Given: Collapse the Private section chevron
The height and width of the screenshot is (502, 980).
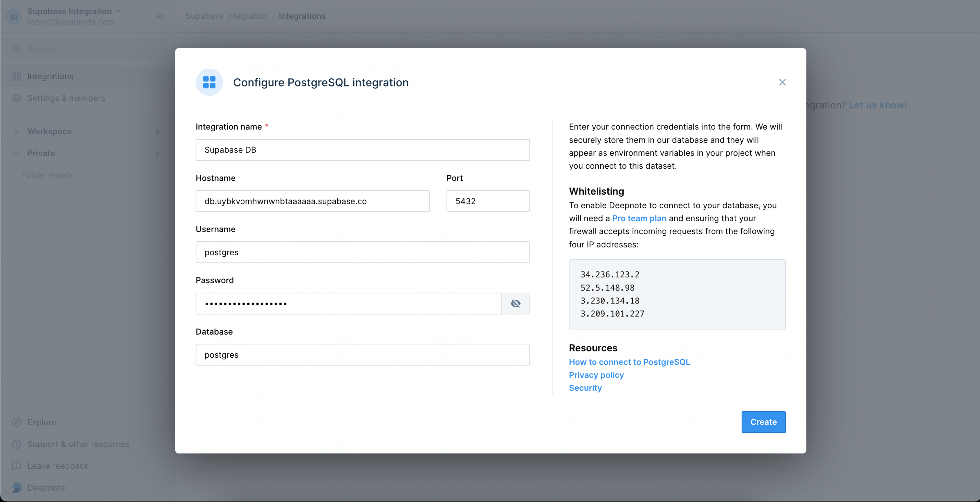Looking at the screenshot, I should (16, 153).
